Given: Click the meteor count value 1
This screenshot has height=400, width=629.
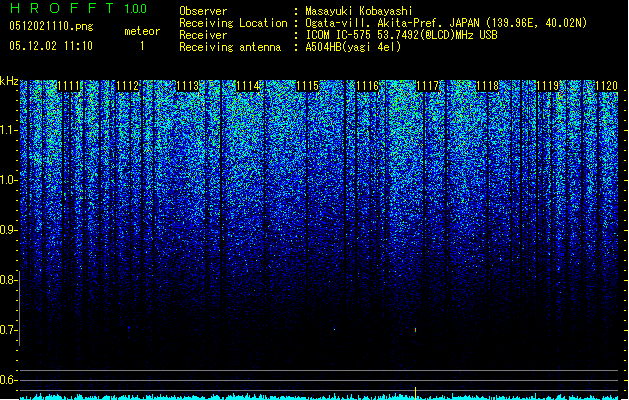Looking at the screenshot, I should point(142,46).
